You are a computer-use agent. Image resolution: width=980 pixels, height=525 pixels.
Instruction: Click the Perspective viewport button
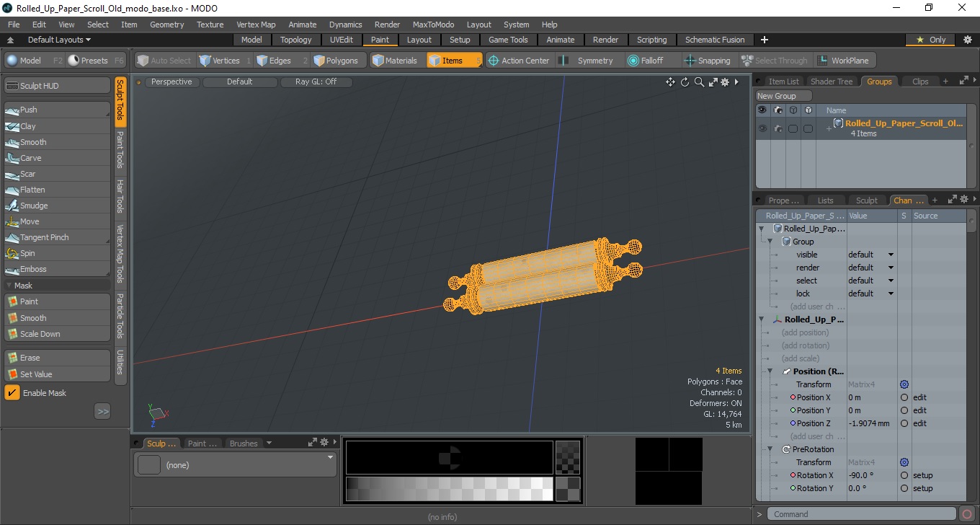171,82
